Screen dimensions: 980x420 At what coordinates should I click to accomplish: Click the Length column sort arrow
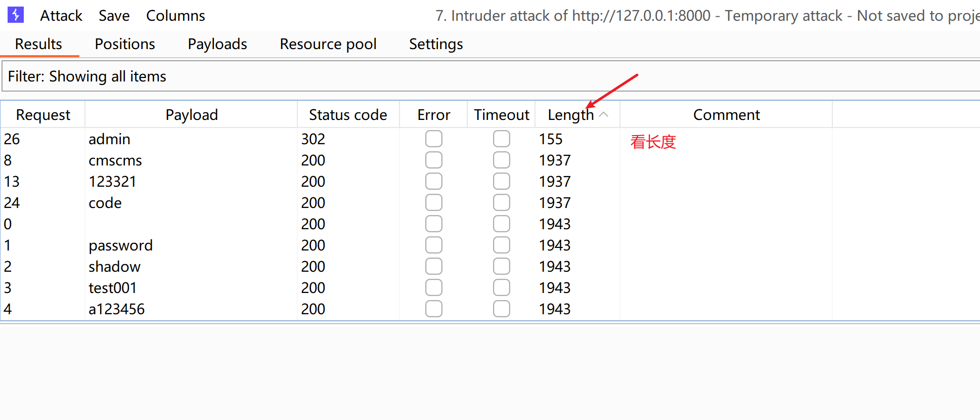tap(603, 115)
